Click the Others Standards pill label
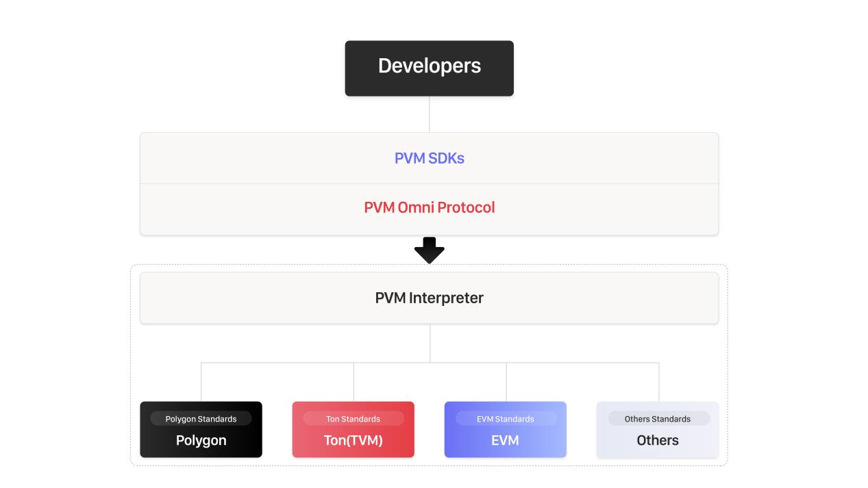Image resolution: width=868 pixels, height=488 pixels. point(657,419)
